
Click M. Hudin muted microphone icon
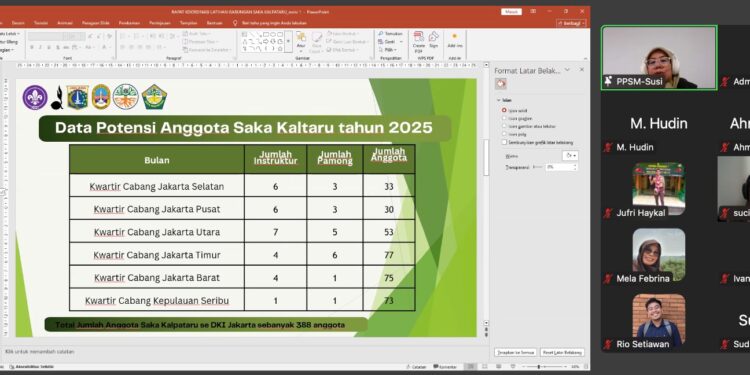608,148
